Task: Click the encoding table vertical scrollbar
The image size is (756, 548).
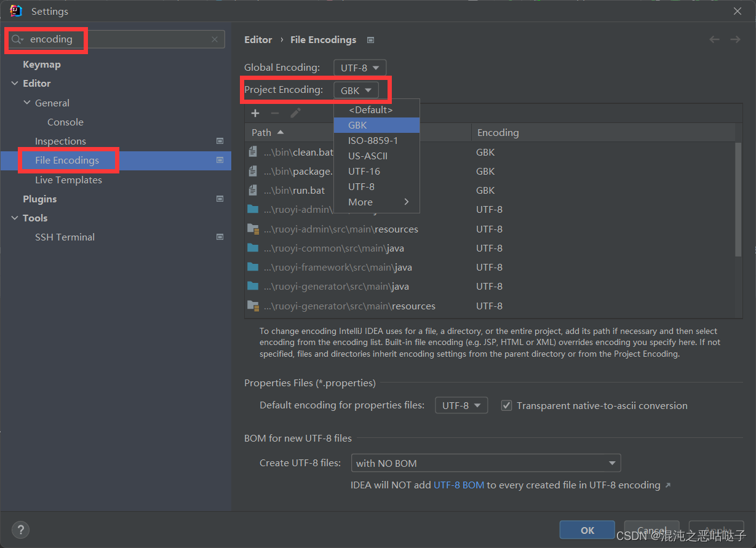Action: [x=738, y=199]
